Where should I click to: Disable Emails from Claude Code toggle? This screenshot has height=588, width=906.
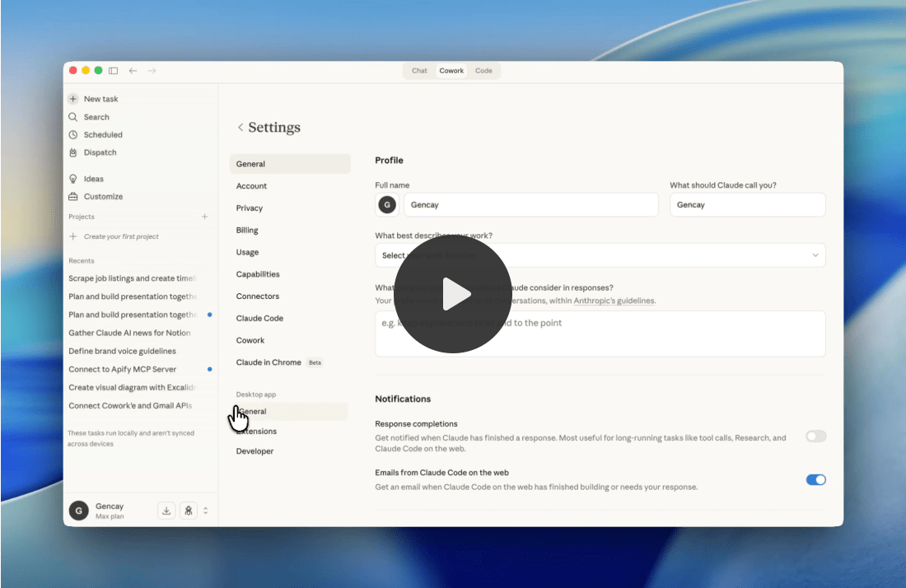(816, 479)
